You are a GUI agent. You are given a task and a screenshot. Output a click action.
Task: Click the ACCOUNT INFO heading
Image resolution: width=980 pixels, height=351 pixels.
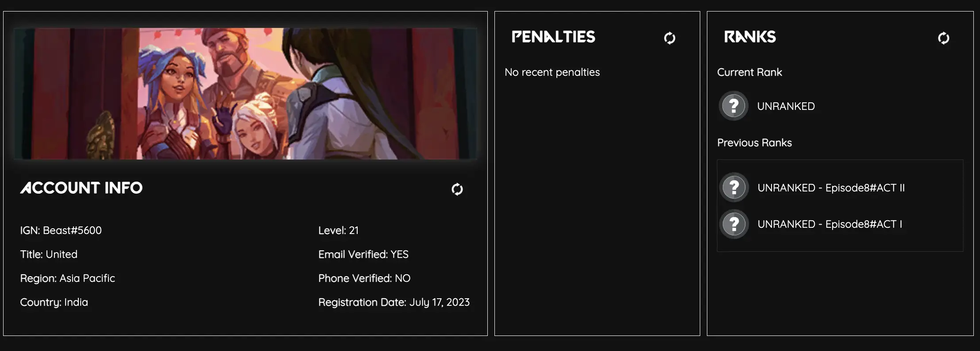(81, 188)
